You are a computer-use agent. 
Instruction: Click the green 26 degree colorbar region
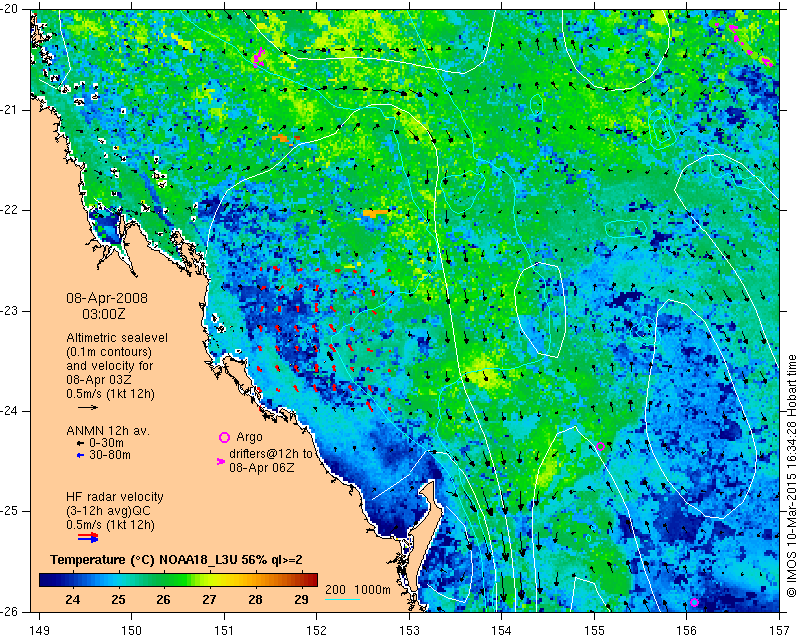pos(163,580)
